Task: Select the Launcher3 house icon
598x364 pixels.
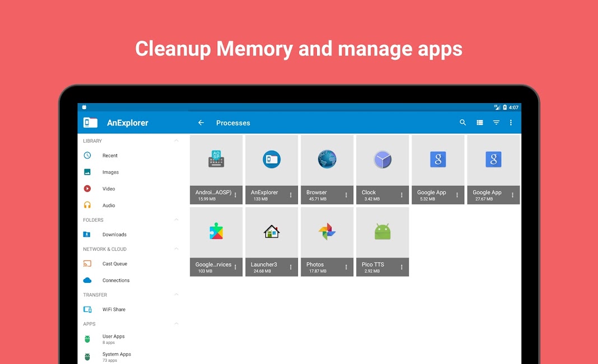Action: pos(272,232)
